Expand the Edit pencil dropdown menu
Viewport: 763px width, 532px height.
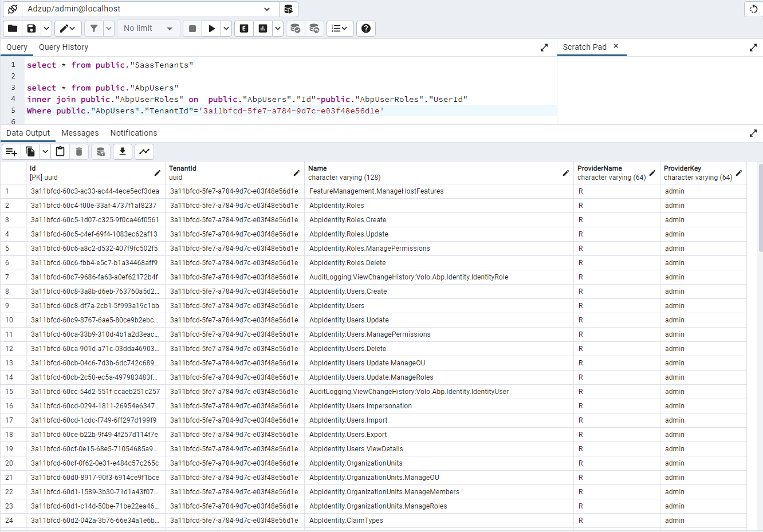tap(68, 29)
